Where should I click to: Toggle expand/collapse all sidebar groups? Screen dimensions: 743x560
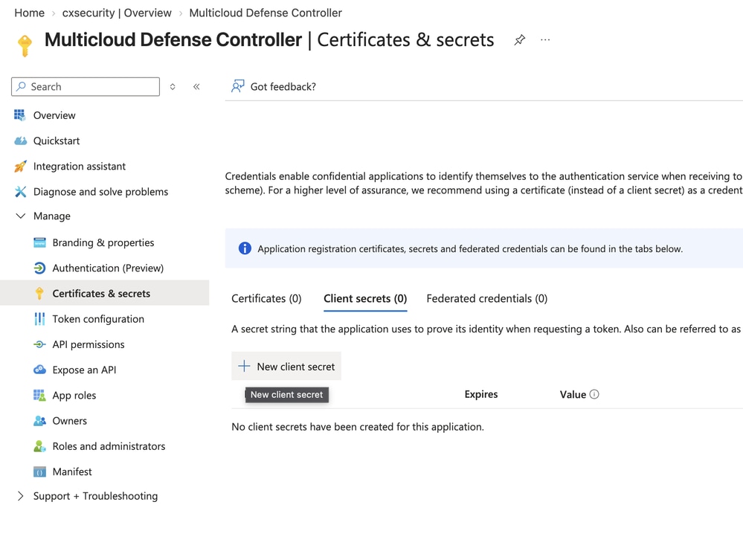click(173, 87)
